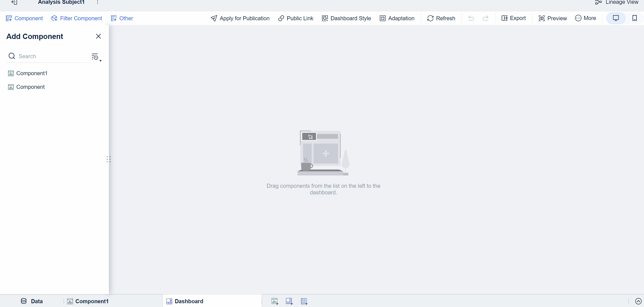Click the add new report page icon
This screenshot has width=644, height=307.
(304, 301)
